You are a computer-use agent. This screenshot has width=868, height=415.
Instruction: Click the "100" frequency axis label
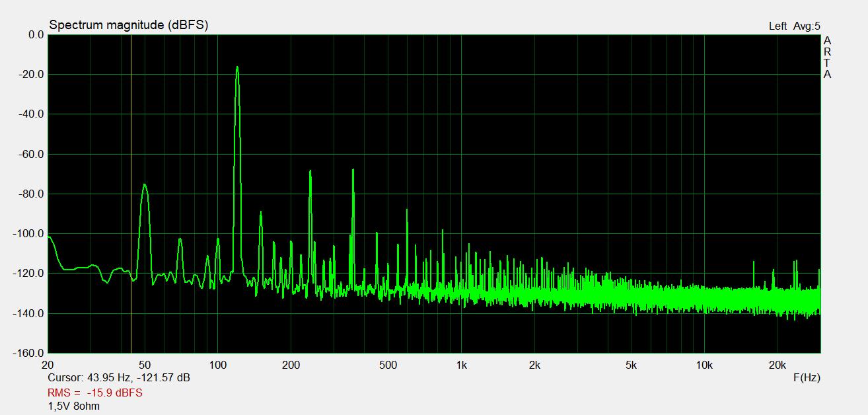tap(218, 365)
